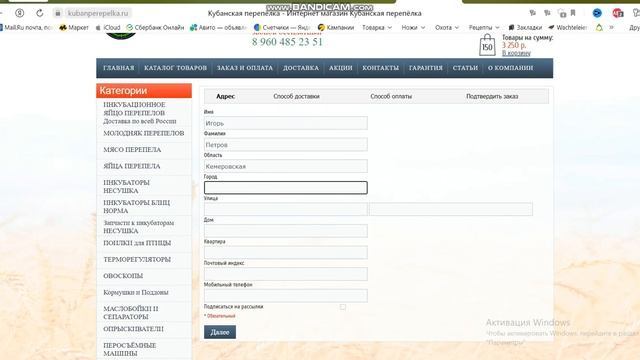Open the Кампании bookmark

pyautogui.click(x=336, y=27)
